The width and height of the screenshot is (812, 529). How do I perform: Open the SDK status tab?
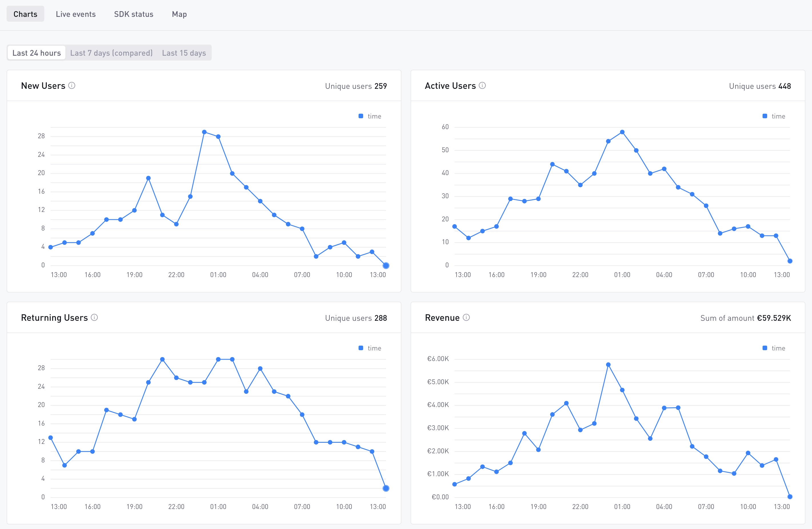coord(133,14)
